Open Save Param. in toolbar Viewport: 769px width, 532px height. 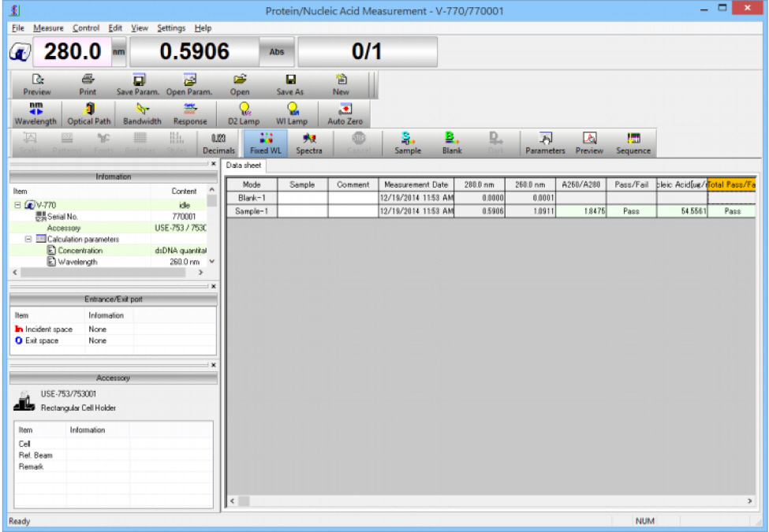tap(138, 84)
